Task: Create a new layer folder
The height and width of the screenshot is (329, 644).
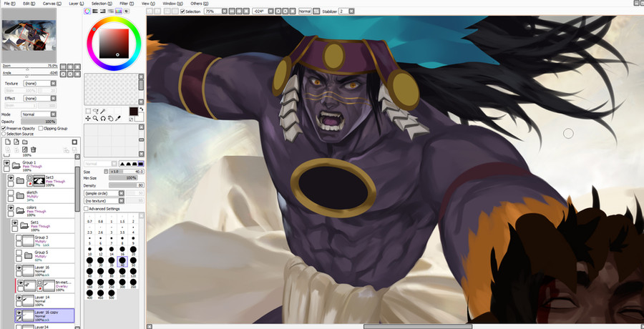Action: (x=24, y=142)
